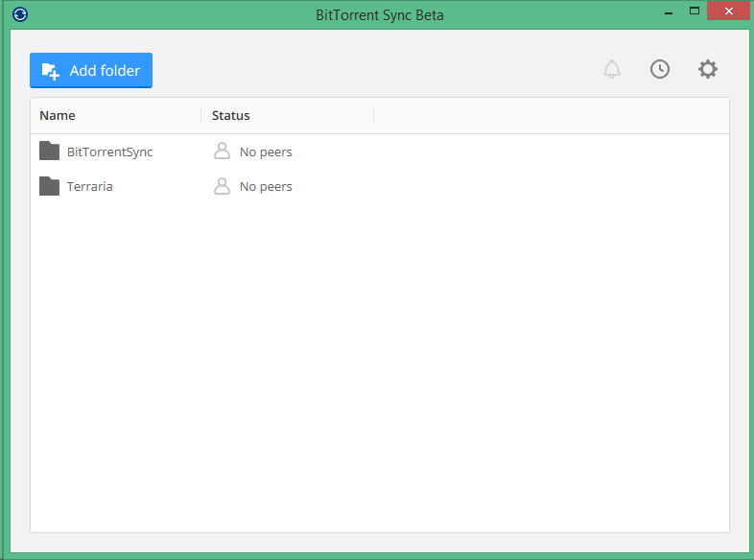The height and width of the screenshot is (560, 754).
Task: Minimize the BitTorrent Sync window
Action: [x=663, y=12]
